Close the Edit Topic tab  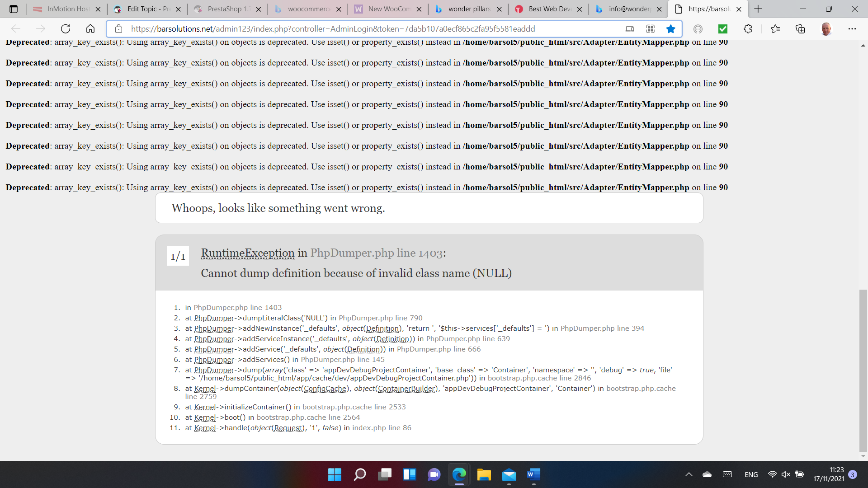pos(178,9)
